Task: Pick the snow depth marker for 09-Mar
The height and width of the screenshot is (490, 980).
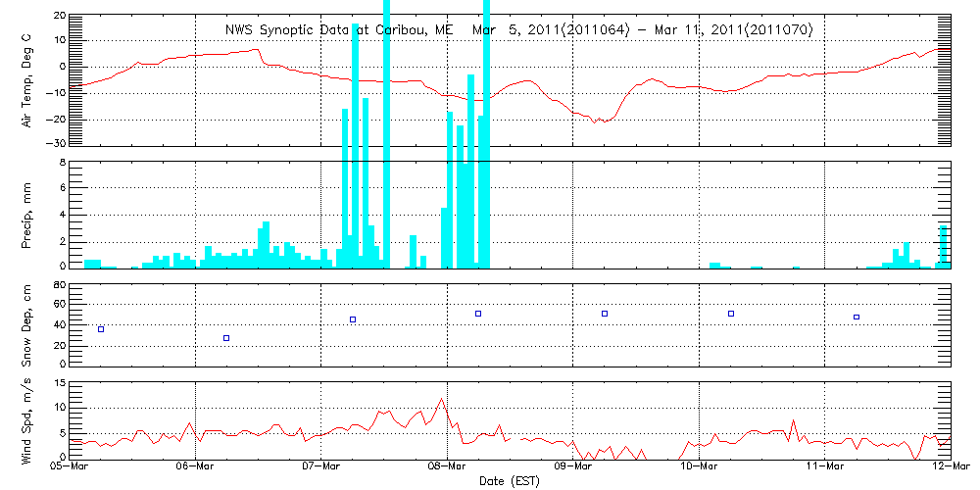Action: coord(605,314)
